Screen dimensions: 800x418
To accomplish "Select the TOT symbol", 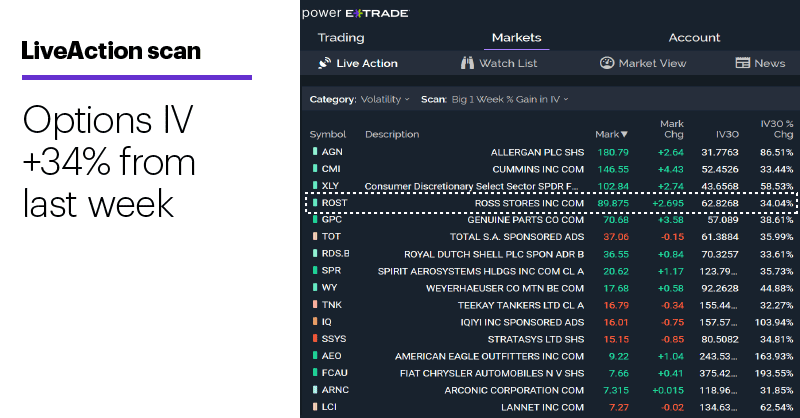I will pyautogui.click(x=331, y=236).
